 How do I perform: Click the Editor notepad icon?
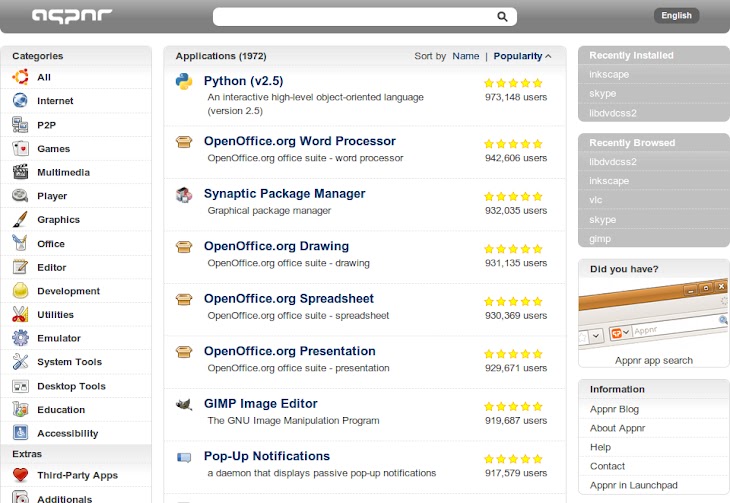click(x=20, y=267)
